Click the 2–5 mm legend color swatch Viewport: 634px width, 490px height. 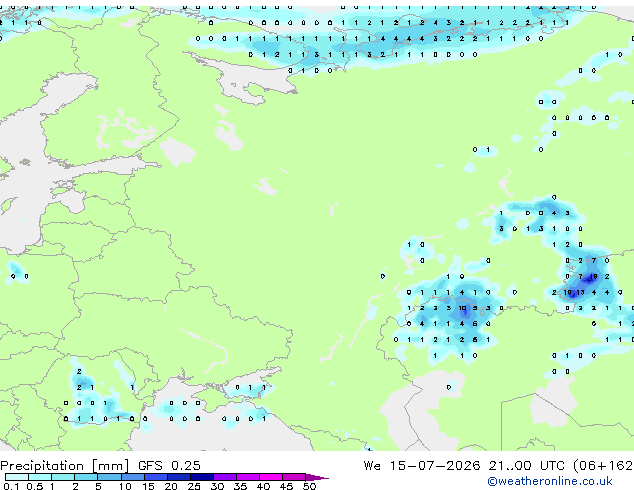point(86,477)
